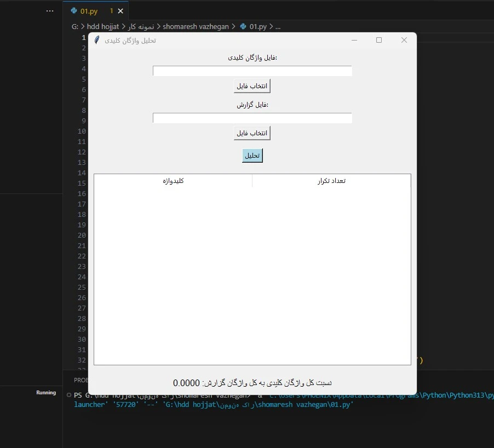Open the three-dot more actions menu
The height and width of the screenshot is (448, 494).
[50, 11]
